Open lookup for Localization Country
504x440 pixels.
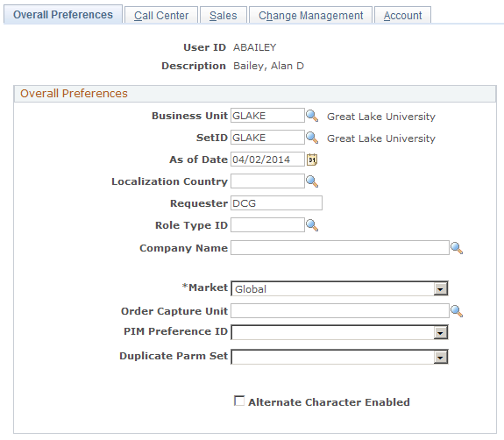tap(312, 181)
